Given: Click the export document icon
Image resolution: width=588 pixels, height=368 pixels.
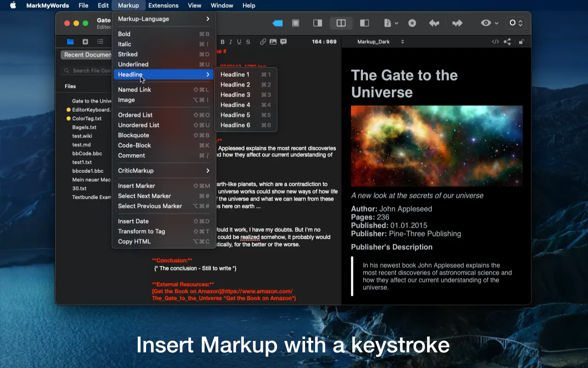Looking at the screenshot, I should pyautogui.click(x=388, y=23).
